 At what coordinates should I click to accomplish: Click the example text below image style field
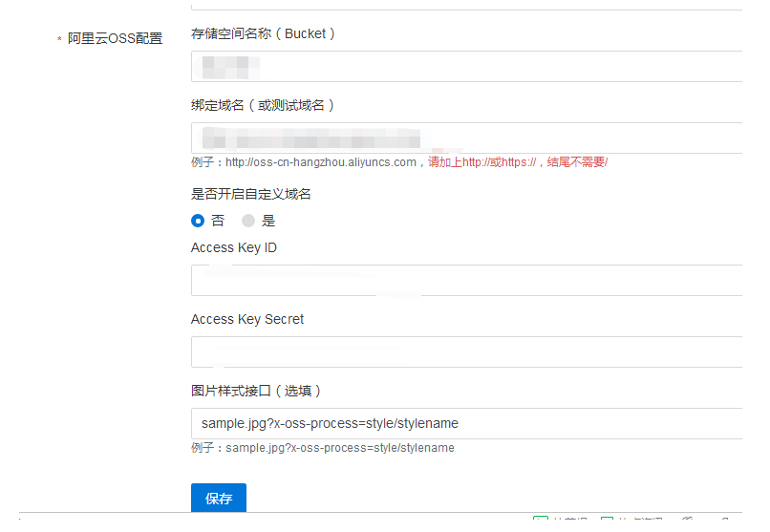tap(323, 448)
